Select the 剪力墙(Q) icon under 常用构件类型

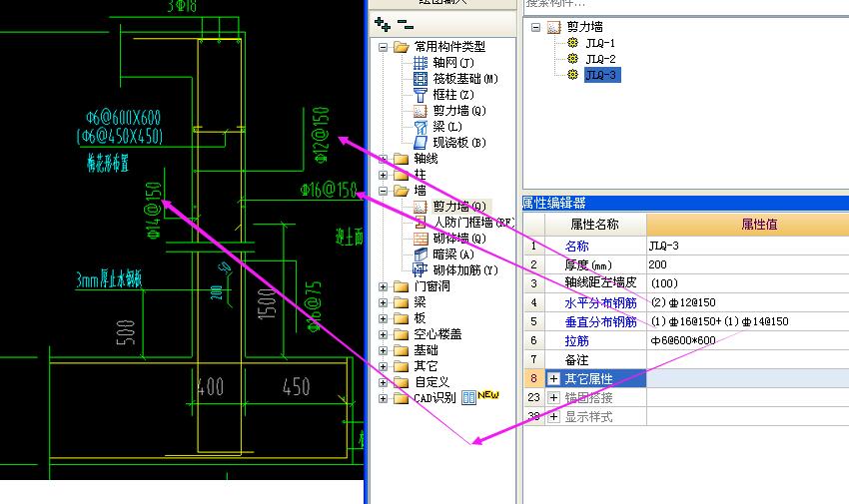421,111
